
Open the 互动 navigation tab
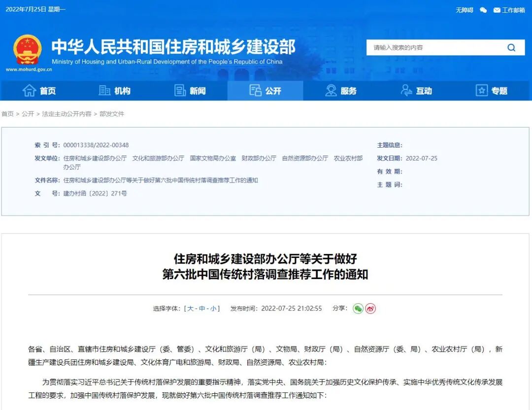tap(417, 91)
